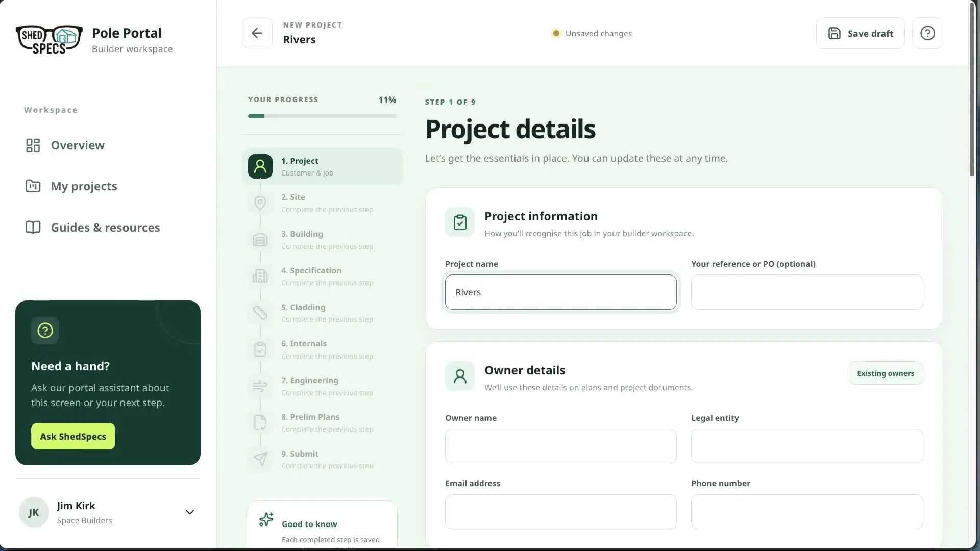This screenshot has height=551, width=980.
Task: Click the step 4 Specification icon
Action: pos(260,277)
